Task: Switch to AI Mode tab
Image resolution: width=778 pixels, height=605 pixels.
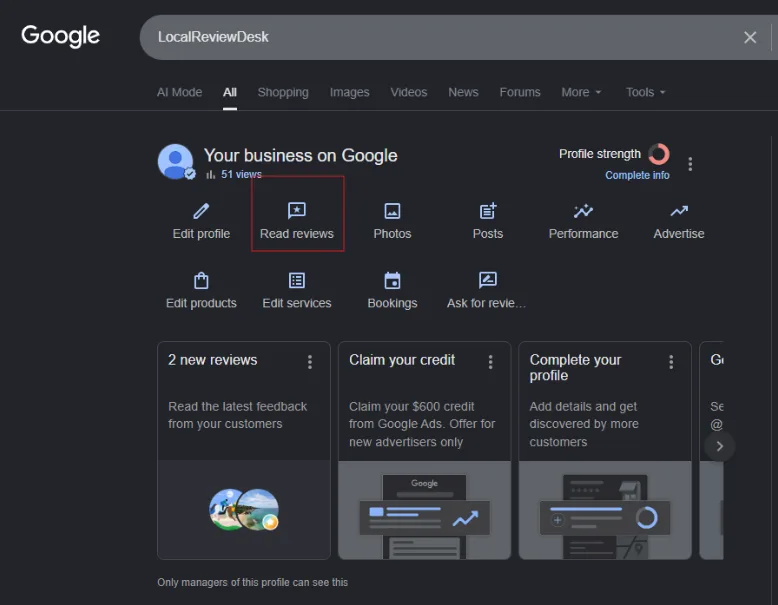Action: coord(180,92)
